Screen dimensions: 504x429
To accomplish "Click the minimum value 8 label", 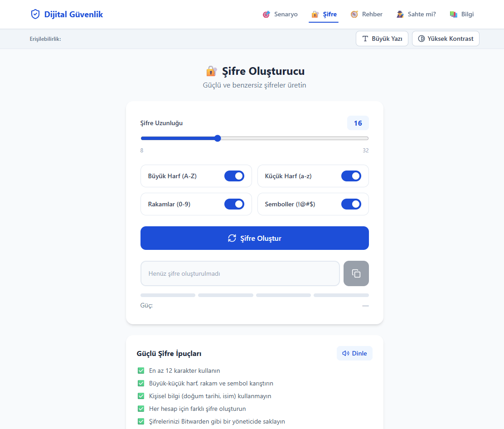I will (x=142, y=150).
